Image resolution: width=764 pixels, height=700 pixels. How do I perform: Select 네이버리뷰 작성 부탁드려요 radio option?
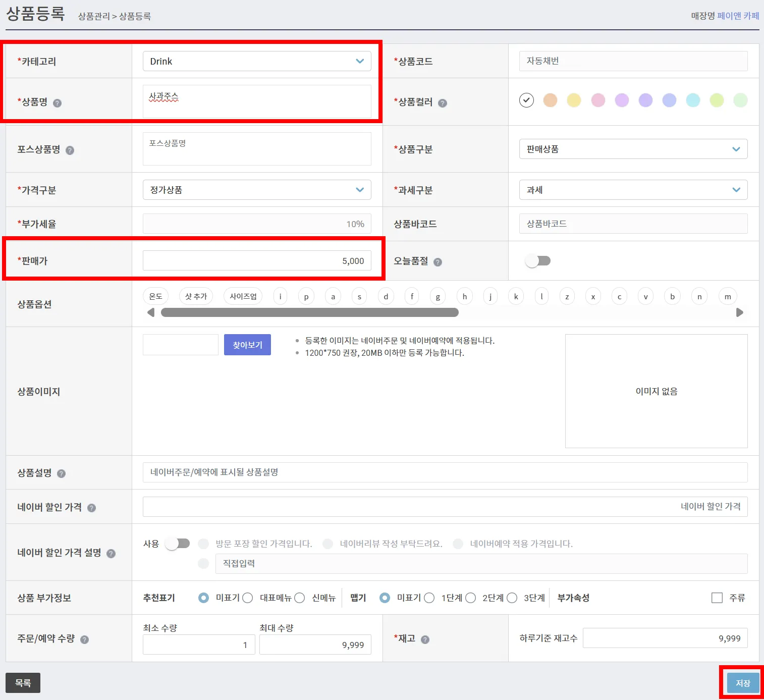(x=328, y=544)
